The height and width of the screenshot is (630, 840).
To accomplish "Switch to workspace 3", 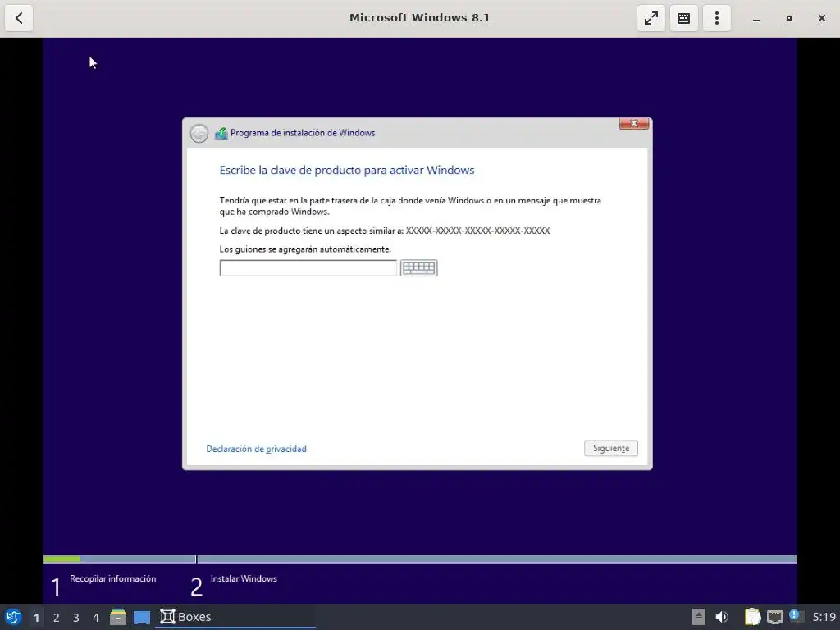I will (76, 618).
